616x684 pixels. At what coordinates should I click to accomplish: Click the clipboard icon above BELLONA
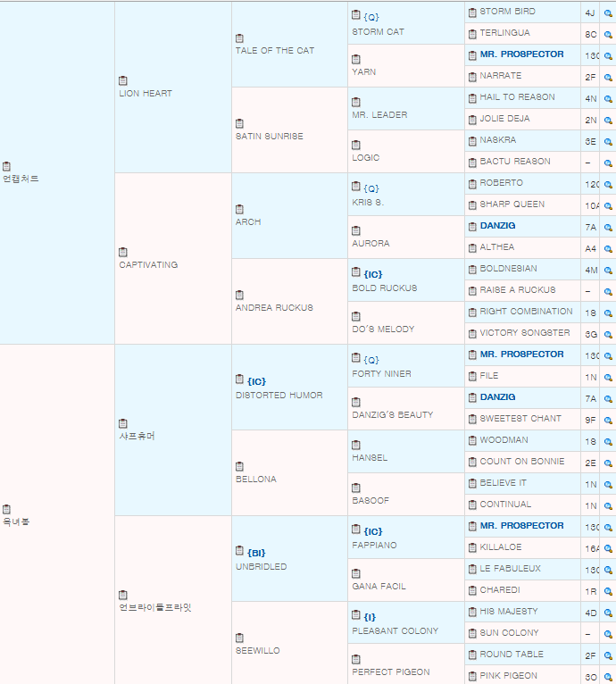coord(239,467)
